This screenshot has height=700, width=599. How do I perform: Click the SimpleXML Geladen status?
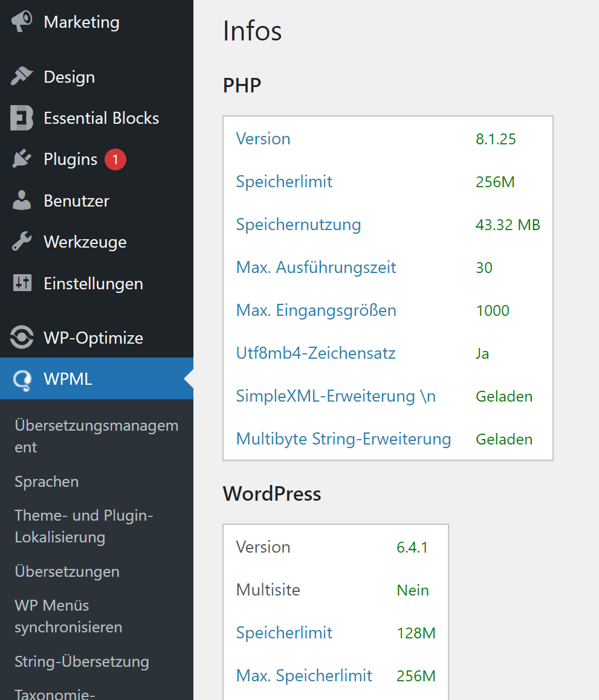tap(504, 396)
